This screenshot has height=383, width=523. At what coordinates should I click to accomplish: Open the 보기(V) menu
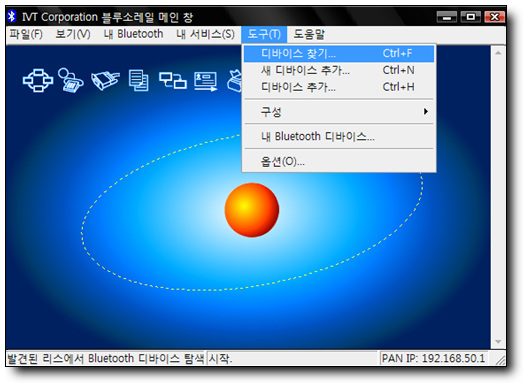[73, 34]
